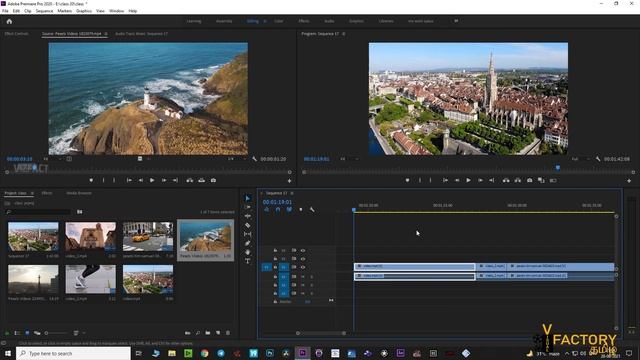Click timeline blue playhead timecode

coord(277,202)
